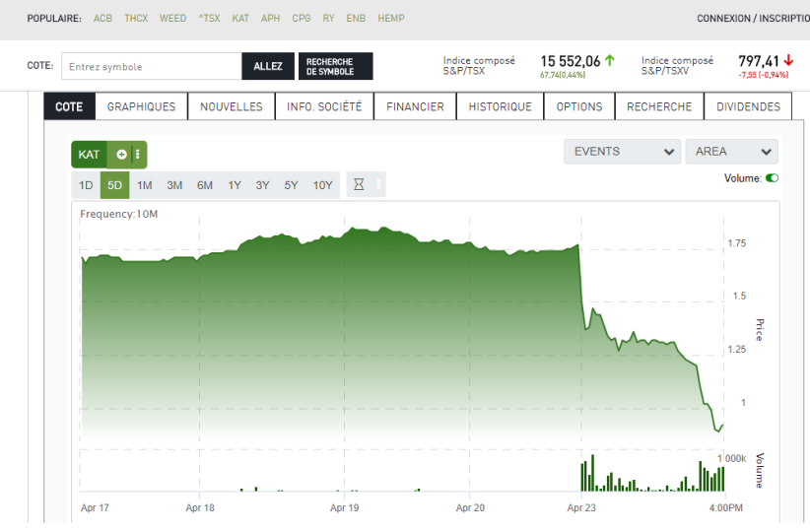The height and width of the screenshot is (532, 810).
Task: Click green up arrow beside S&P/TSX index
Action: pyautogui.click(x=609, y=61)
